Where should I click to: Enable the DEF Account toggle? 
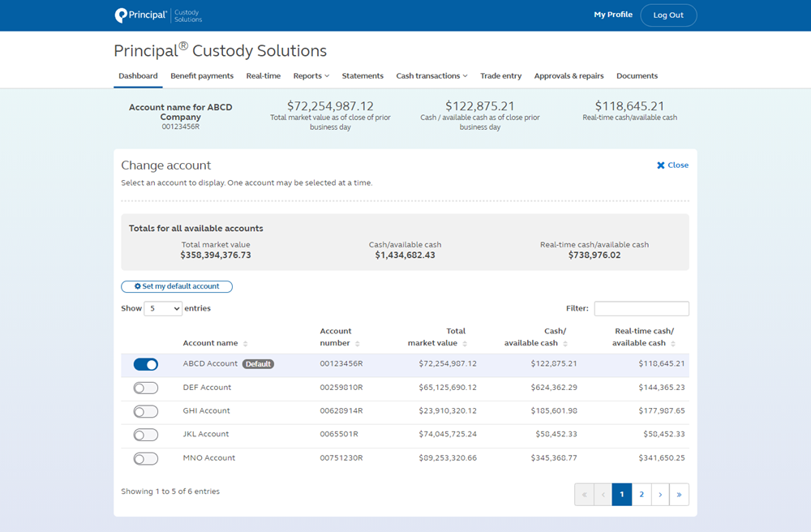pos(145,388)
